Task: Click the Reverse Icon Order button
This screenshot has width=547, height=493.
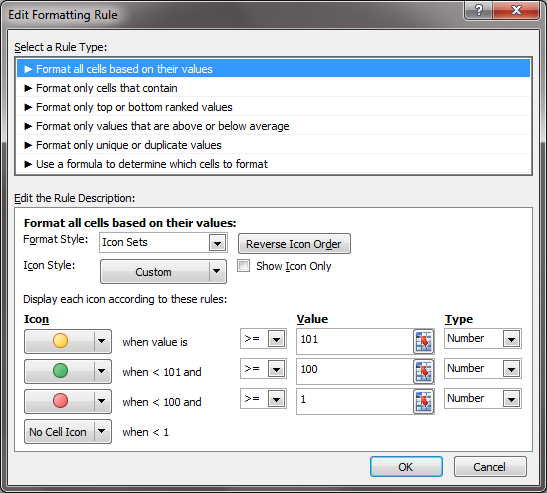Action: coord(294,244)
